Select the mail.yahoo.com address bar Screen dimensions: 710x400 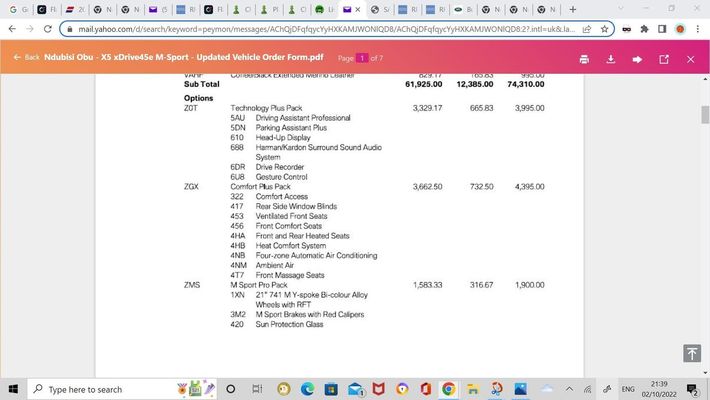[x=326, y=29]
